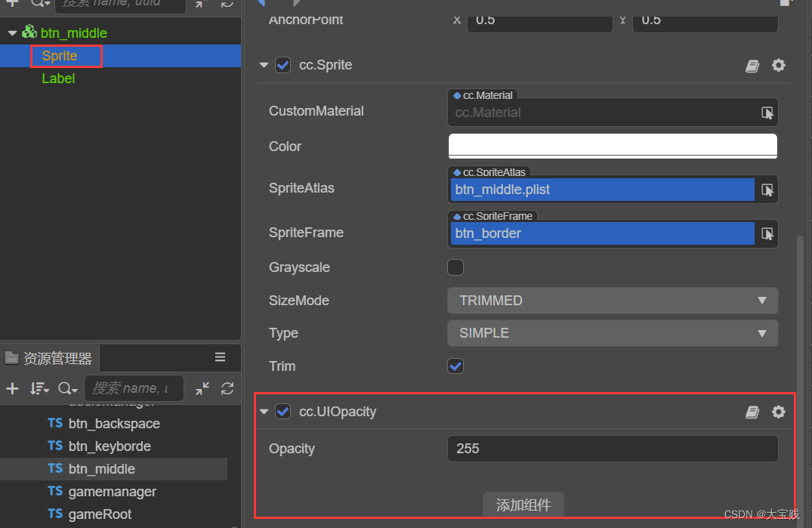This screenshot has height=528, width=812.
Task: Open cc.Sprite component settings gear
Action: click(779, 66)
